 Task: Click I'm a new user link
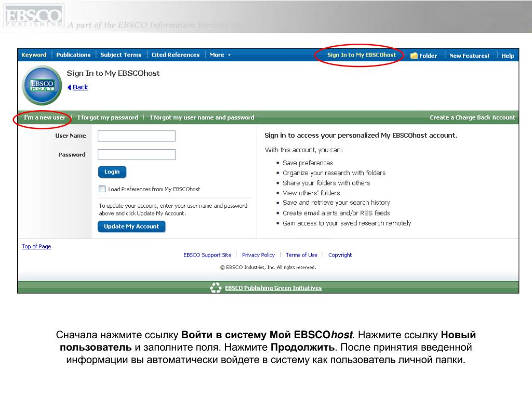pos(45,117)
